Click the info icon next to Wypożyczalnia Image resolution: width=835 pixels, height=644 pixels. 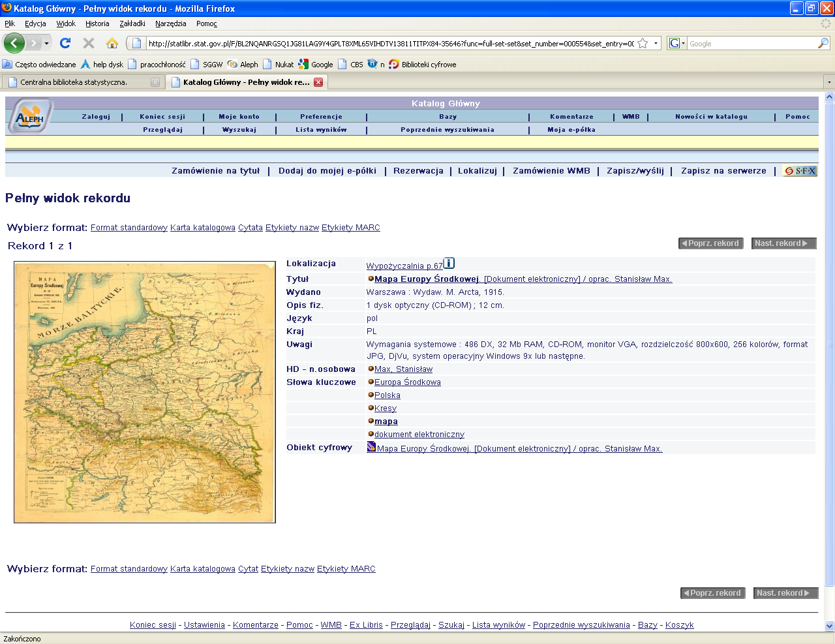(x=449, y=263)
